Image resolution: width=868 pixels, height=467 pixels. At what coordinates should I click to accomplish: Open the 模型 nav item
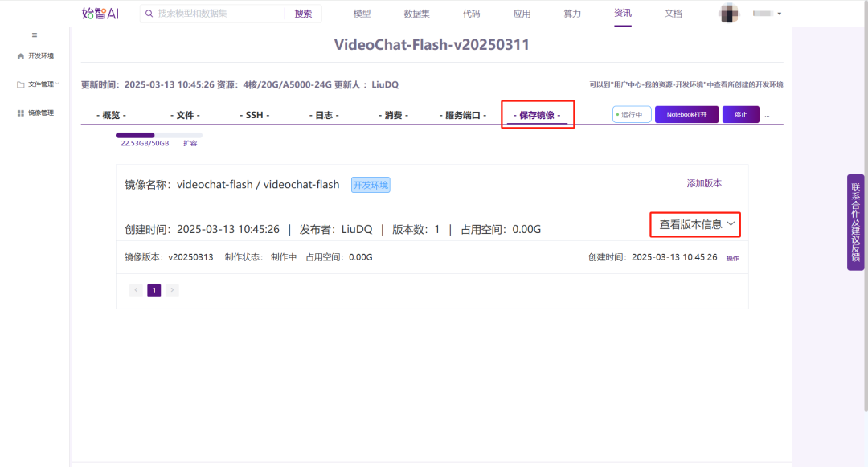pos(362,14)
